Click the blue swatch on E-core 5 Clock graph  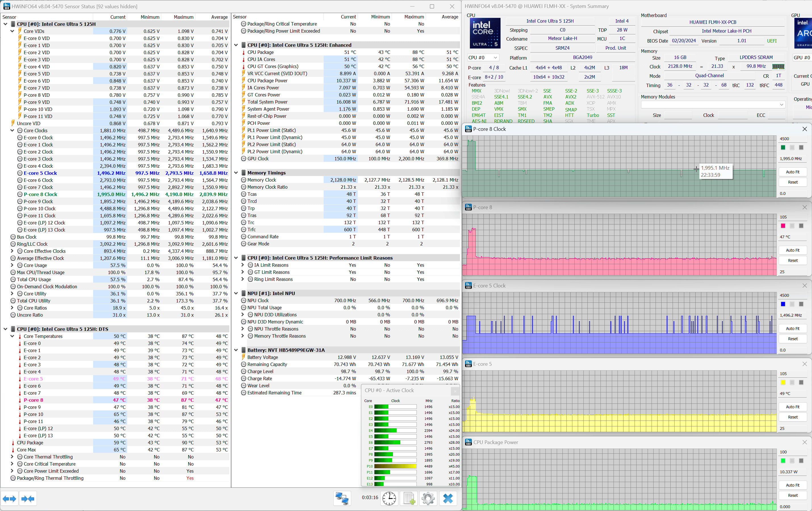coord(783,304)
